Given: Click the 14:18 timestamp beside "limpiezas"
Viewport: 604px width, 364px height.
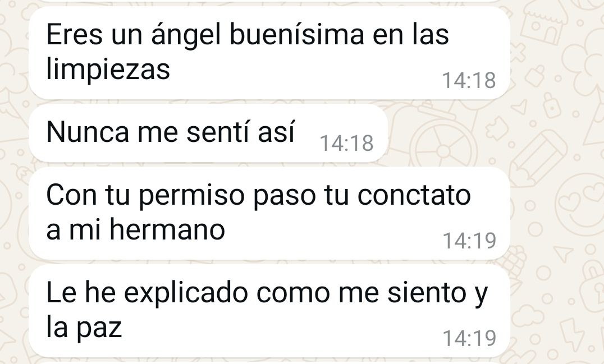Looking at the screenshot, I should coord(468,80).
